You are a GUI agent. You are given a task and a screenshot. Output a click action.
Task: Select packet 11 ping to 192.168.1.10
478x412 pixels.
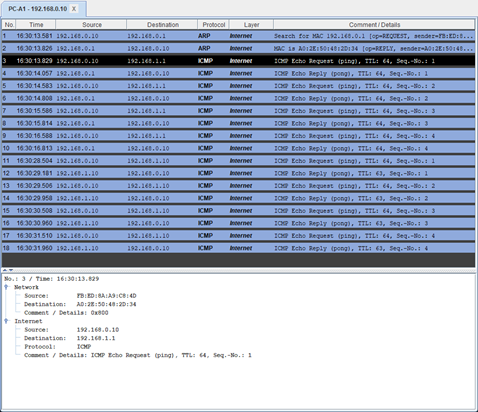coord(238,161)
